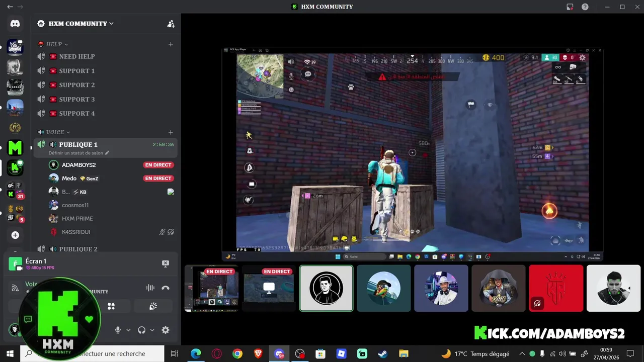Open the French flag server icon

point(15,107)
